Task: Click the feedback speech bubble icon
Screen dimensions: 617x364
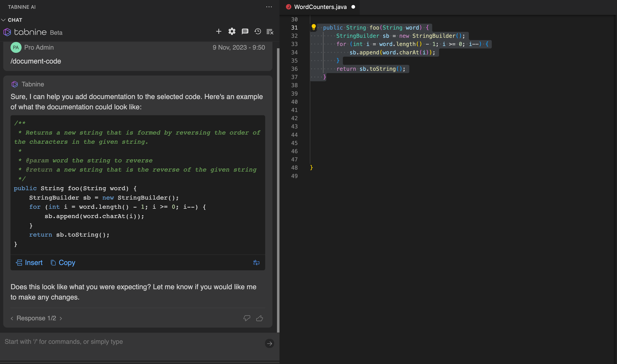Action: pyautogui.click(x=245, y=31)
